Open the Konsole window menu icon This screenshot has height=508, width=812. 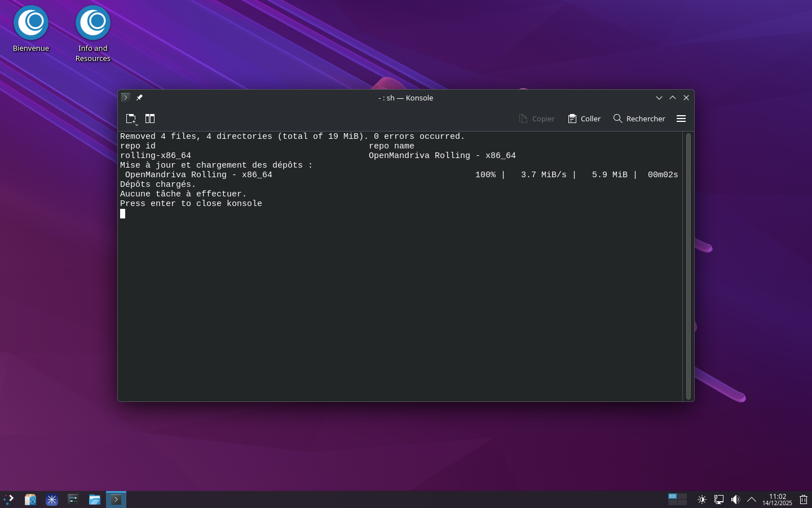click(x=126, y=98)
